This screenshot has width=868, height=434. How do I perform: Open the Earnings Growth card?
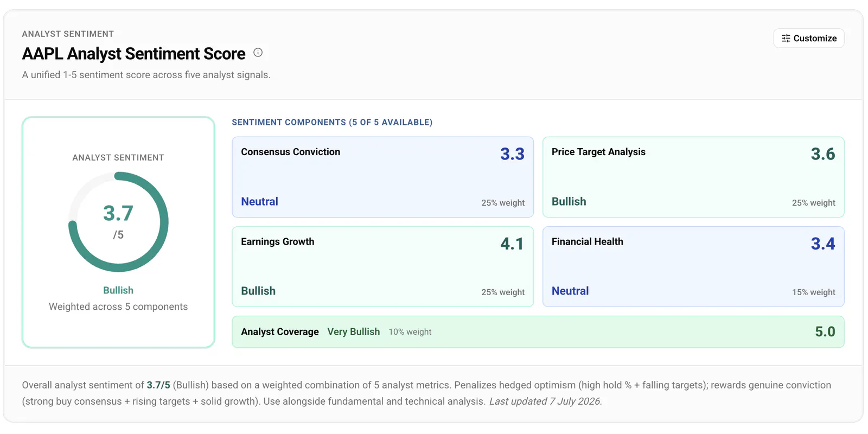383,266
